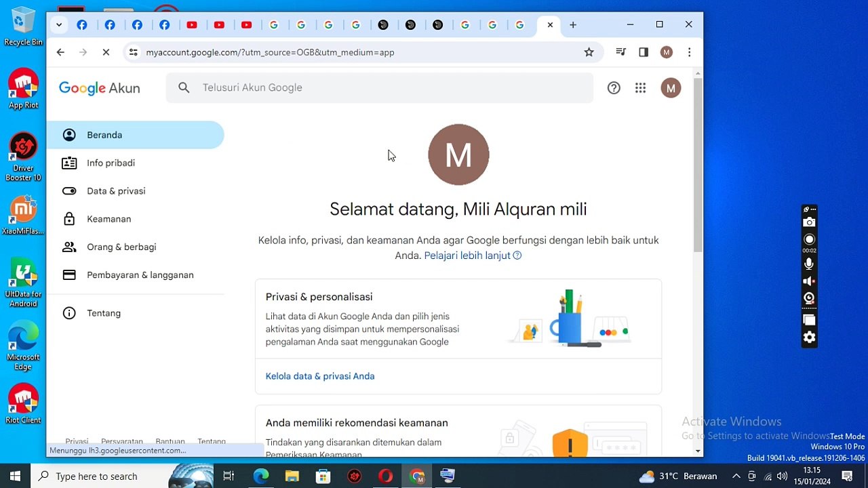Open the Chrome profile M in the toolbar
The image size is (868, 488).
[x=667, y=52]
